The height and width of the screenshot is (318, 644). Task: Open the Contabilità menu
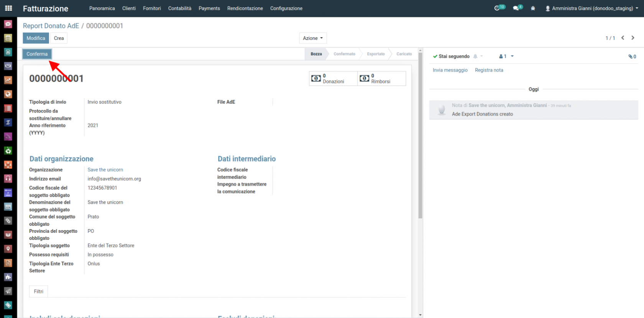click(x=179, y=8)
